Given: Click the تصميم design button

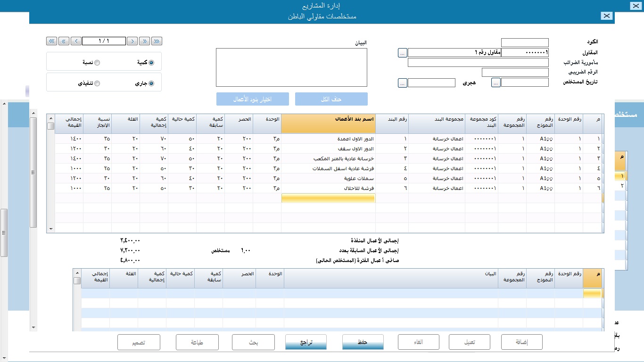Looking at the screenshot, I should (x=139, y=342).
